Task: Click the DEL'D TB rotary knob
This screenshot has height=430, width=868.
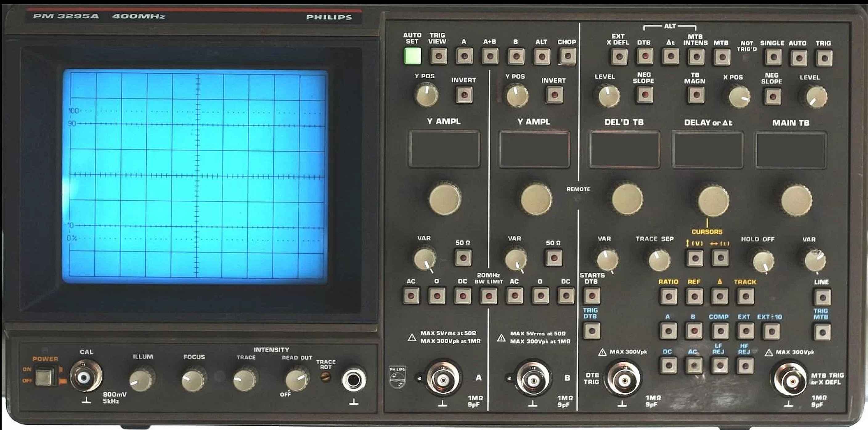Action: (x=627, y=199)
